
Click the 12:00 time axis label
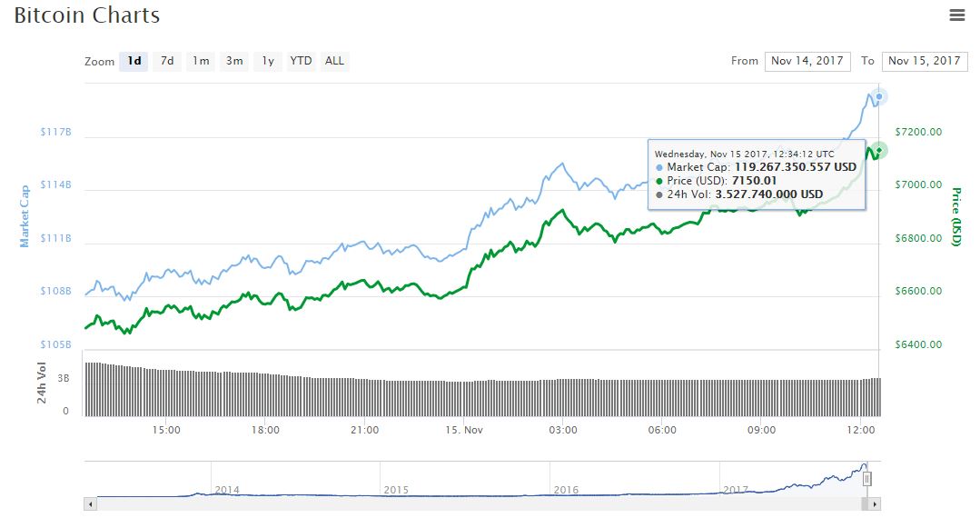point(861,430)
